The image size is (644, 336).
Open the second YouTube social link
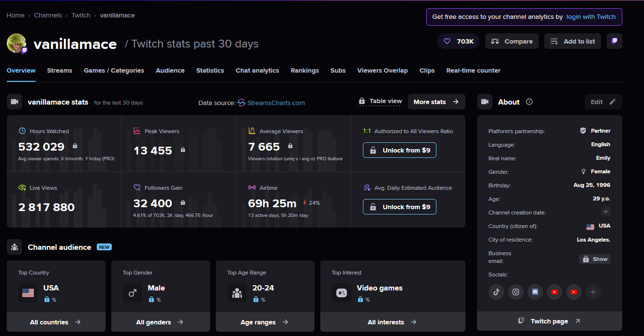coord(574,292)
